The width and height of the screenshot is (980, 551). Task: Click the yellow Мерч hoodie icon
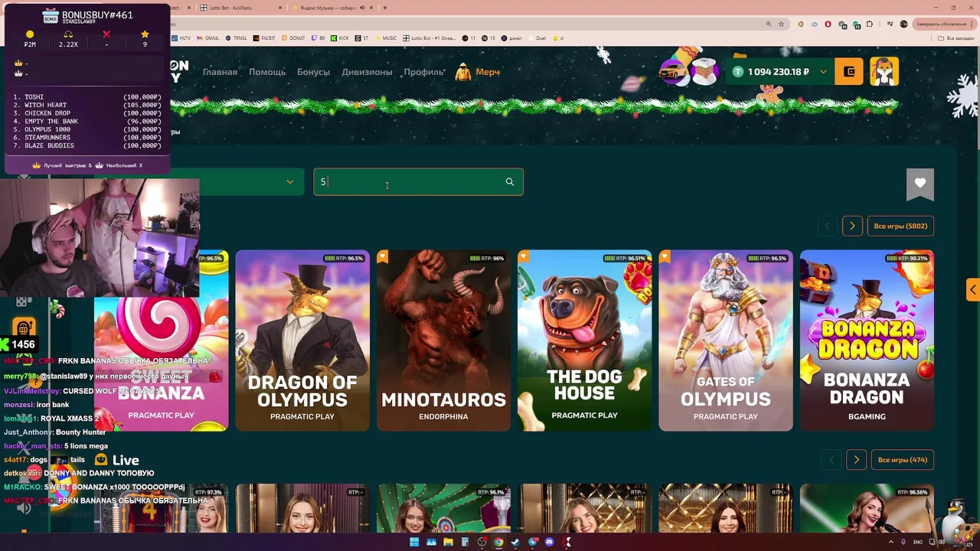pyautogui.click(x=462, y=72)
